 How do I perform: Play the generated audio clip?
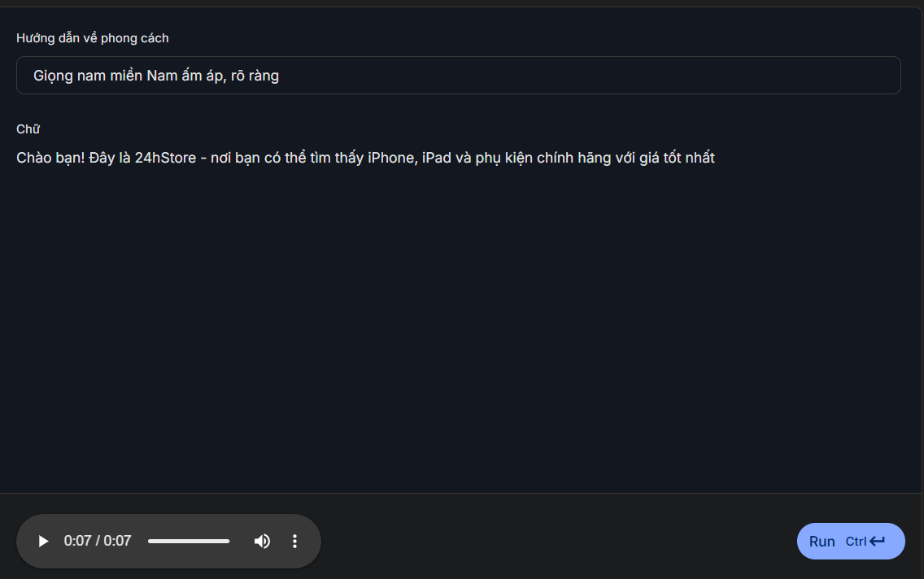(44, 542)
